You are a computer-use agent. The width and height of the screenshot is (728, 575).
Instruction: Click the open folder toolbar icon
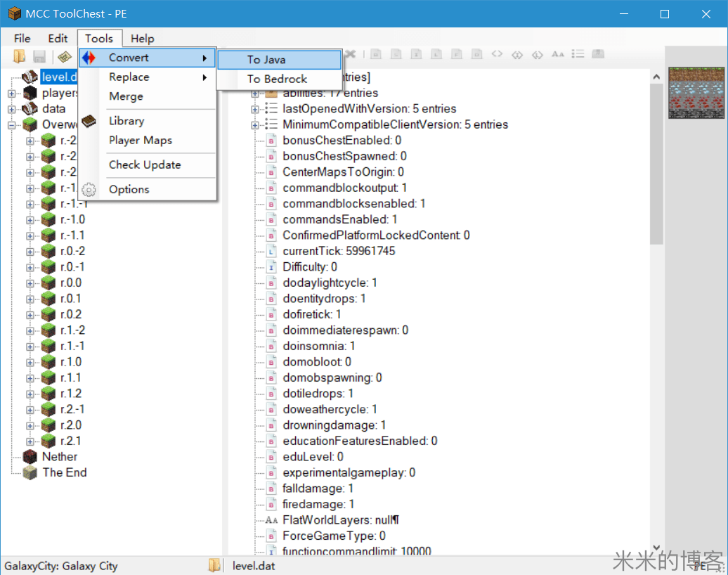point(19,57)
